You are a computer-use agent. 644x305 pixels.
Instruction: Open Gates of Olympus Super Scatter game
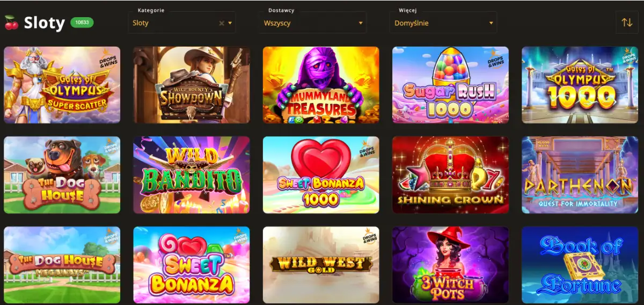(x=62, y=85)
